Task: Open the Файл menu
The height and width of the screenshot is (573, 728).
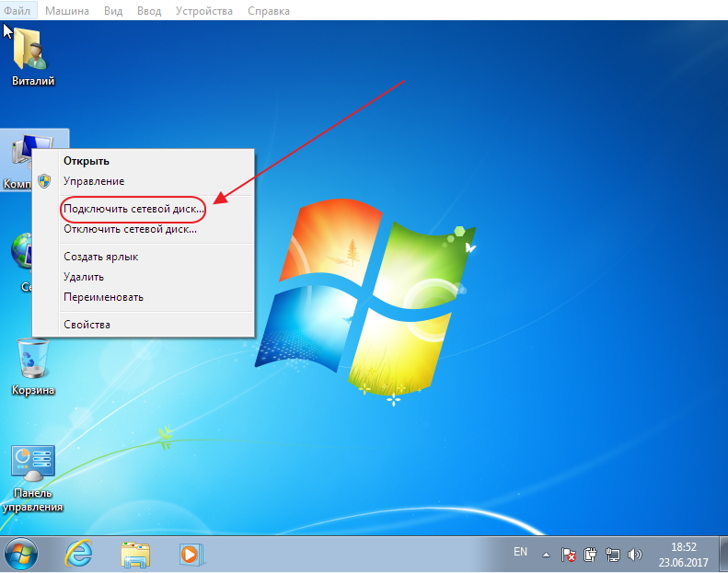Action: tap(17, 10)
